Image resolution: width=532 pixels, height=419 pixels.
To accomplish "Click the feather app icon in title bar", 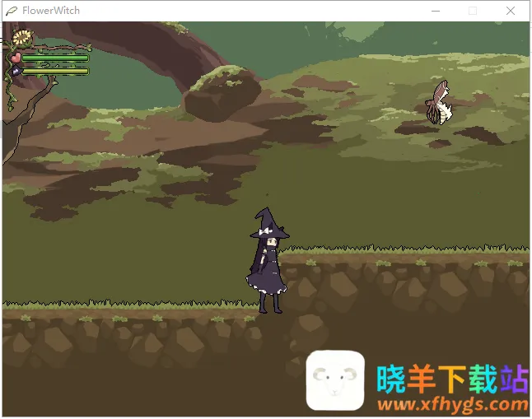I will pos(12,11).
